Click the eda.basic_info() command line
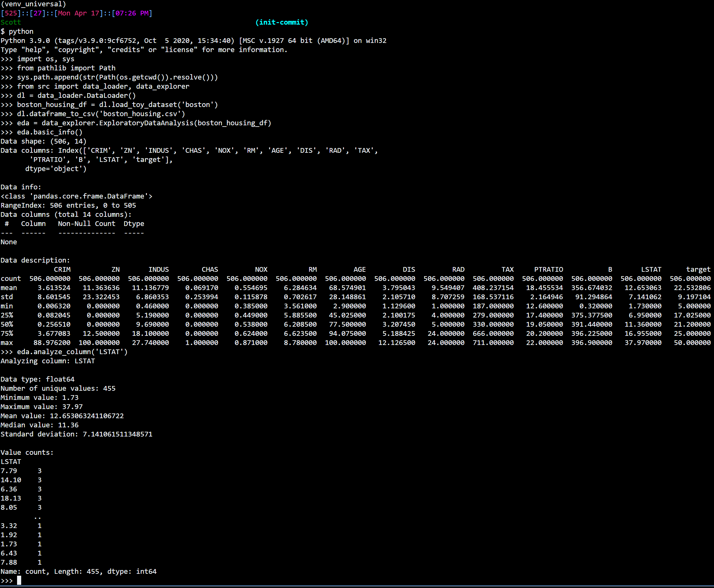This screenshot has width=714, height=588. (x=50, y=132)
